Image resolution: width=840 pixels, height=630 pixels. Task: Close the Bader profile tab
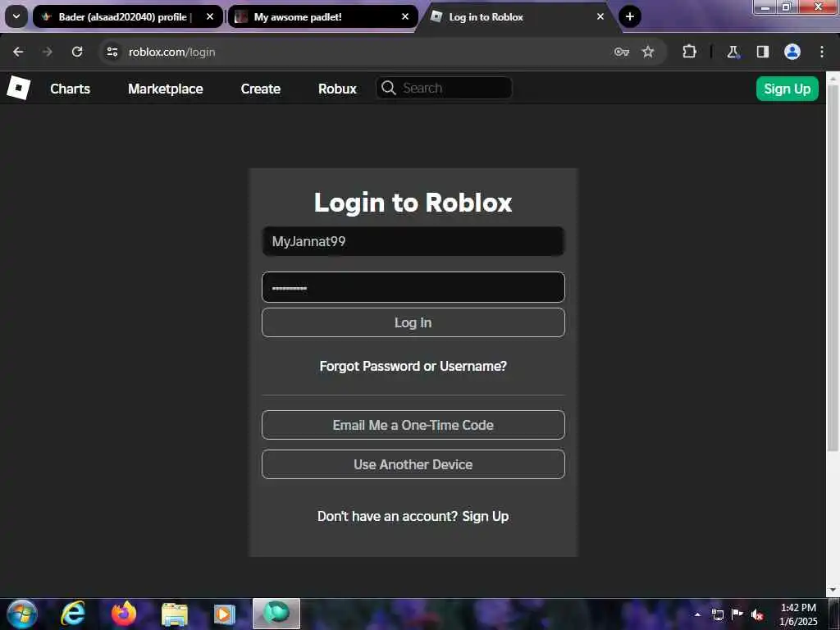(x=210, y=16)
